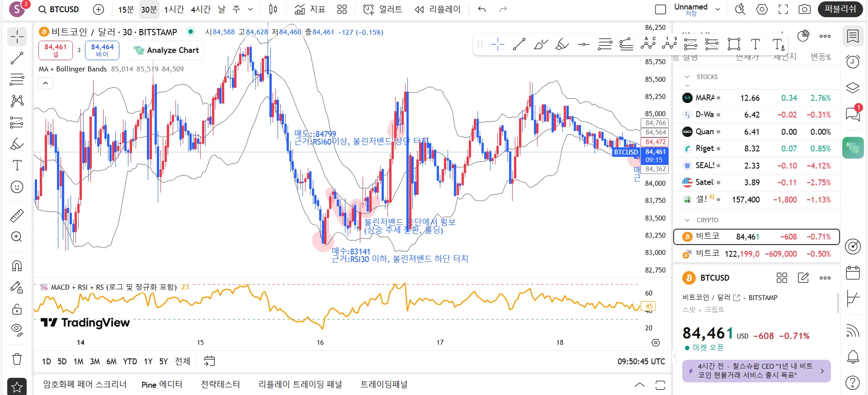Open the BTCUSD details edit note icon
This screenshot has height=395, width=868.
click(x=803, y=278)
